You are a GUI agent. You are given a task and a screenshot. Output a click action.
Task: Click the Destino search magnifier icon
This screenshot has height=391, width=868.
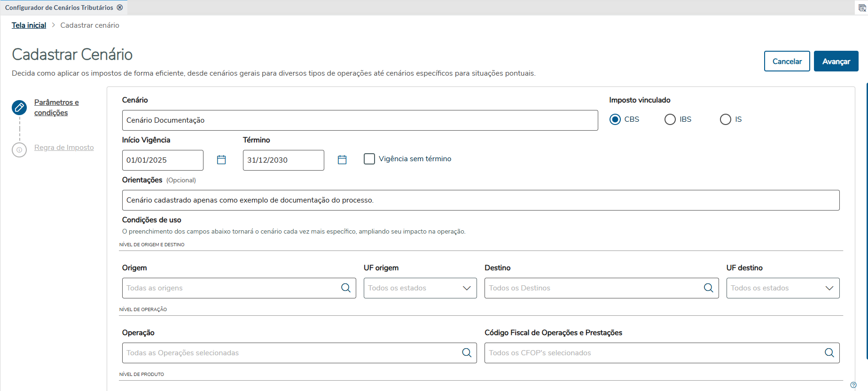click(x=708, y=288)
